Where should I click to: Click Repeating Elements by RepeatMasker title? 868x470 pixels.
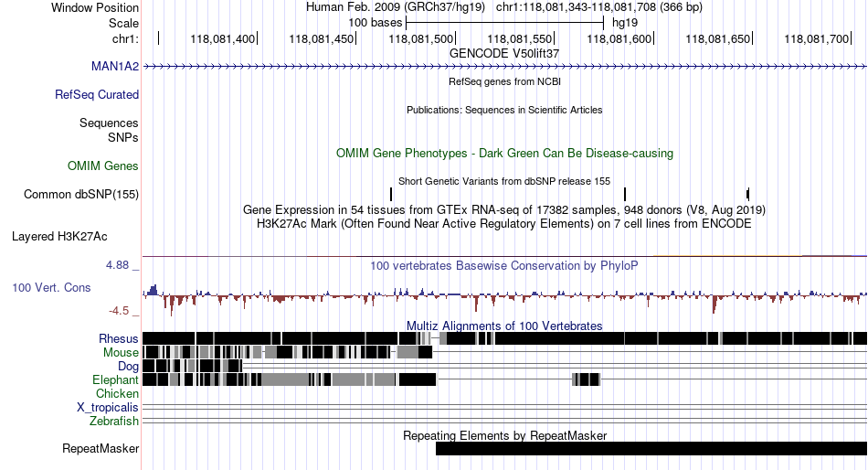505,435
